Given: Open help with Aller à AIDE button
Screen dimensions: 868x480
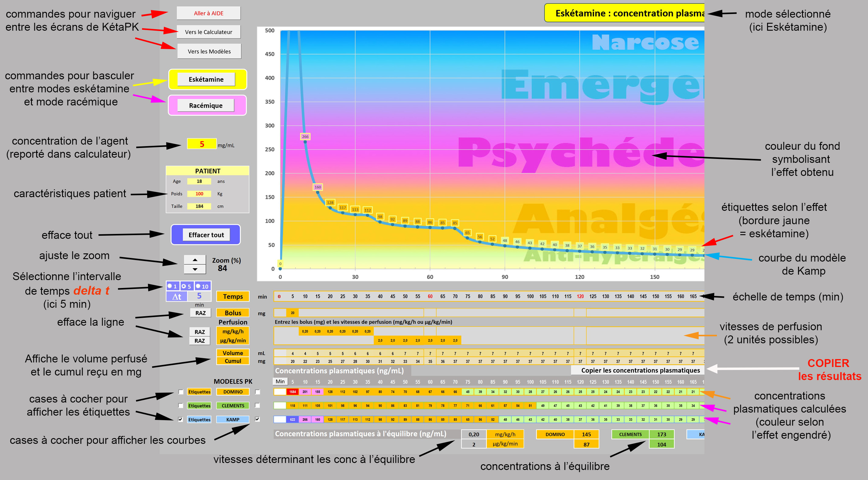Looking at the screenshot, I should coord(209,13).
